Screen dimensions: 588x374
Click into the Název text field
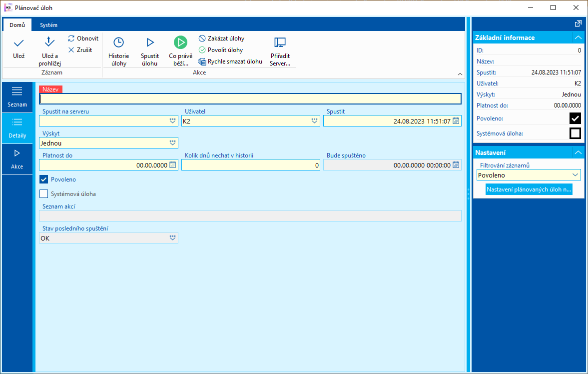click(x=250, y=98)
